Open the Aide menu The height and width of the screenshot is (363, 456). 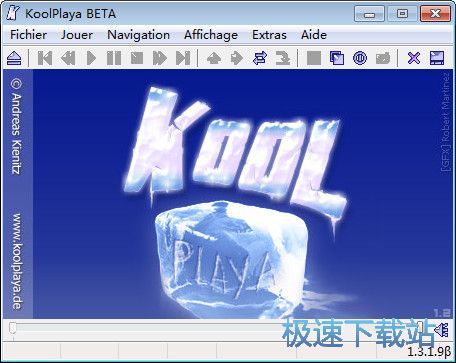click(x=314, y=35)
